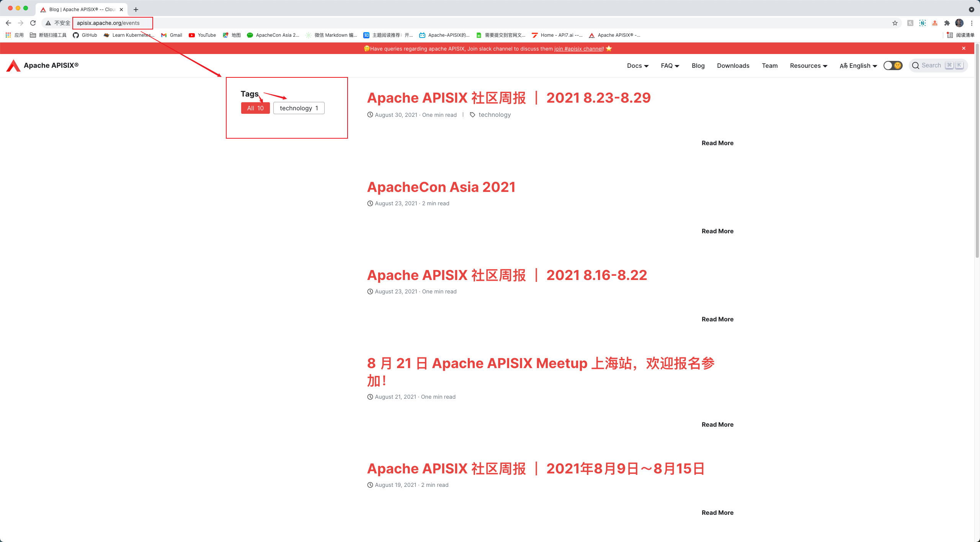The image size is (980, 542).
Task: Read More for the 8月9日～8月15日 post
Action: [x=717, y=513]
